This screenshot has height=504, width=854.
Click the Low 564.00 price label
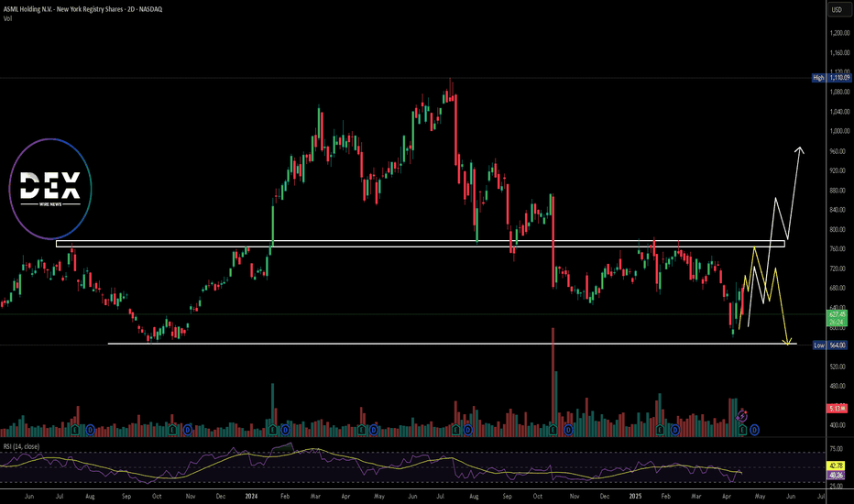[x=831, y=345]
